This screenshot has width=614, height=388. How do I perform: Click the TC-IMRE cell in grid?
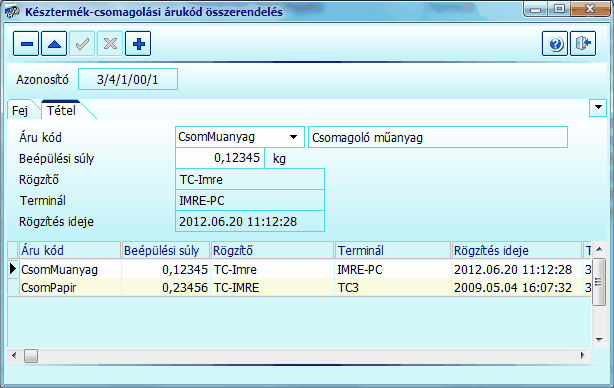coord(273,288)
